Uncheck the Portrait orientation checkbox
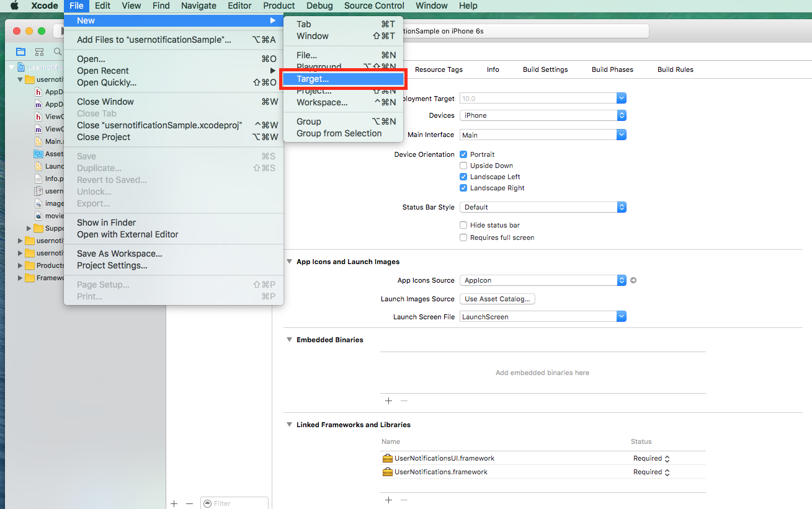The image size is (812, 509). click(463, 154)
